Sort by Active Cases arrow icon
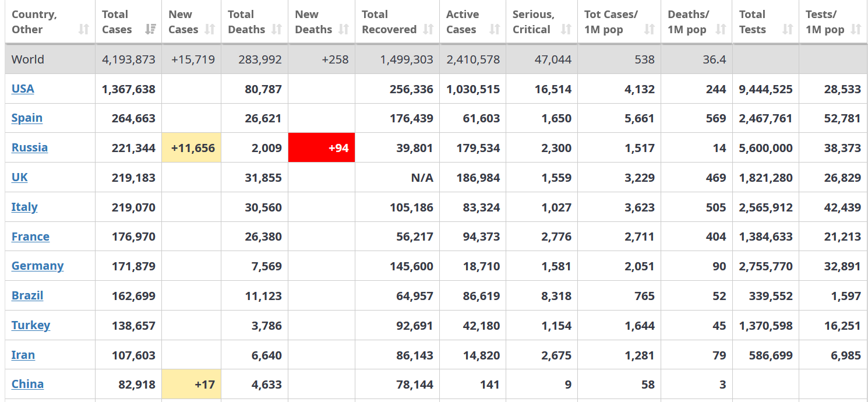Image resolution: width=868 pixels, height=402 pixels. click(x=495, y=29)
